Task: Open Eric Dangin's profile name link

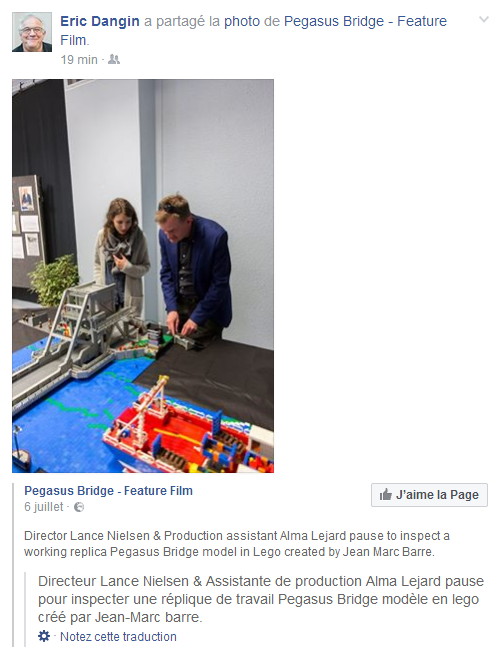Action: [x=100, y=21]
